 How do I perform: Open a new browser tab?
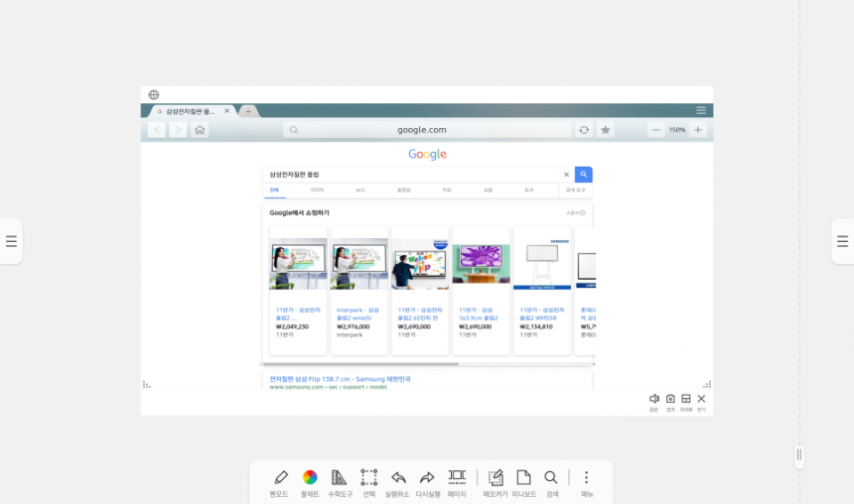248,111
